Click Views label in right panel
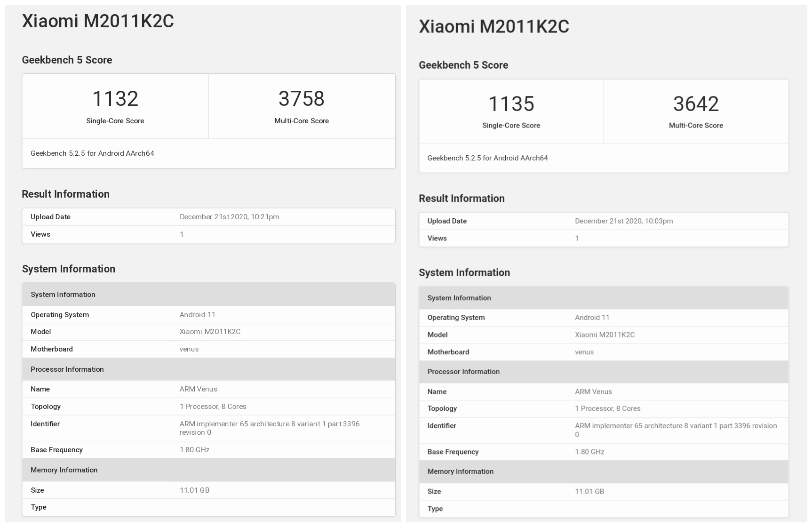The width and height of the screenshot is (812, 527). (x=437, y=239)
